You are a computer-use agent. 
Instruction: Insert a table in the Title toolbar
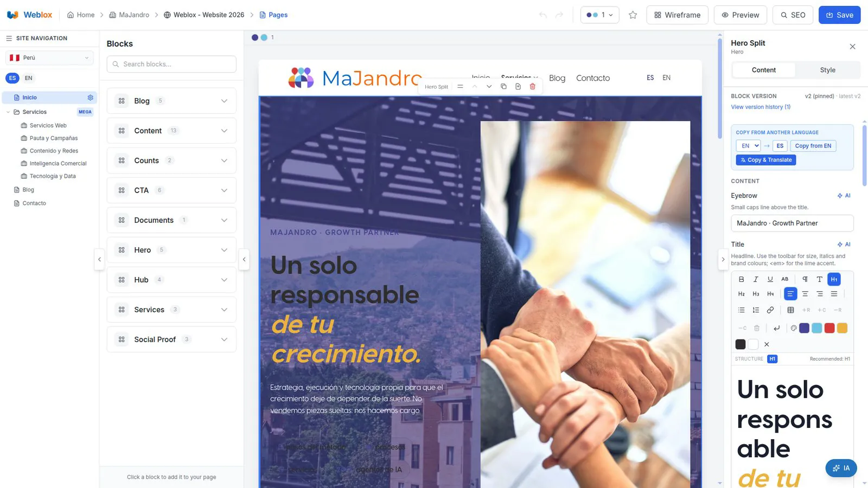[791, 310]
